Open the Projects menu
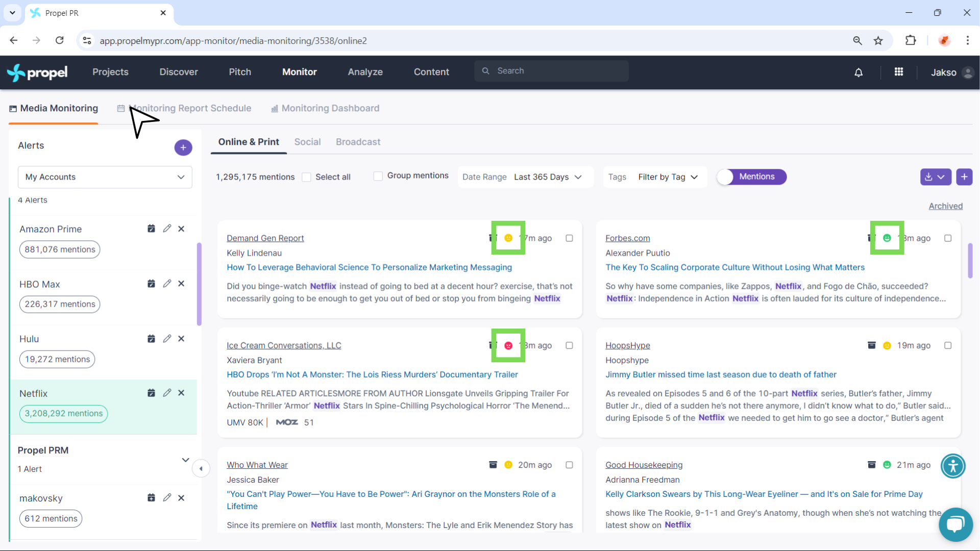The height and width of the screenshot is (551, 980). (x=110, y=72)
